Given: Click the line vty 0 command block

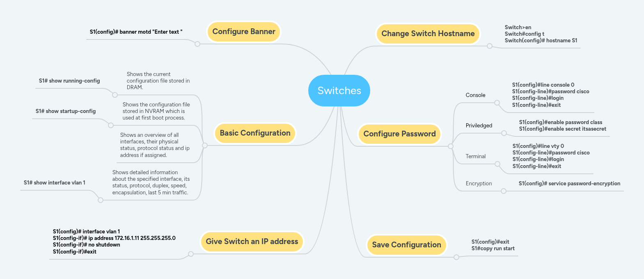Looking at the screenshot, I should tap(551, 156).
